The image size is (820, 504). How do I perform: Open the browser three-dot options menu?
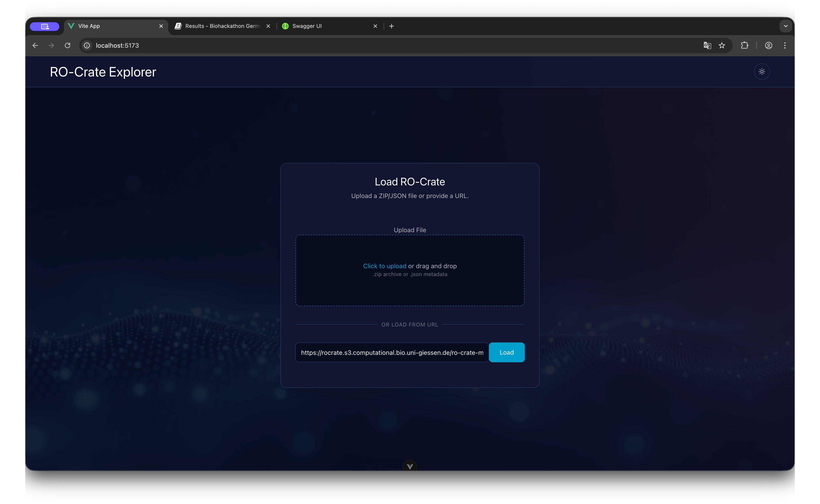(x=785, y=45)
